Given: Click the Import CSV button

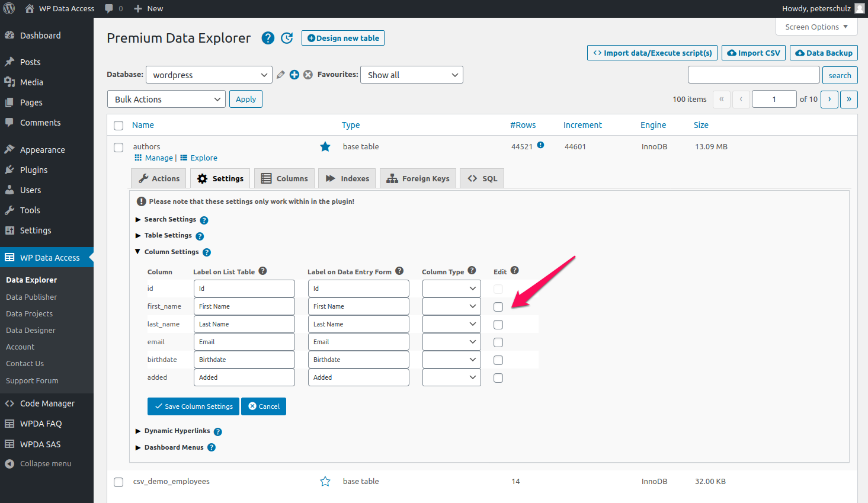Looking at the screenshot, I should pyautogui.click(x=754, y=53).
